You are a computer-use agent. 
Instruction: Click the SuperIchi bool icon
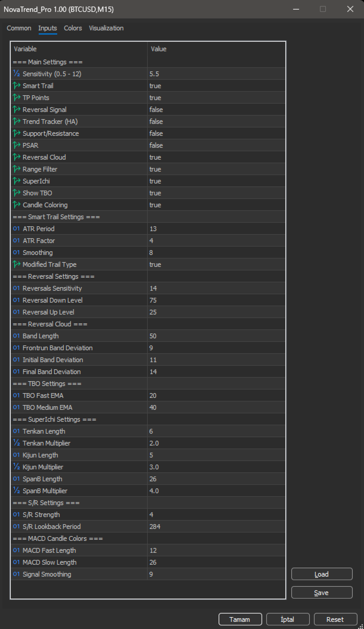17,181
